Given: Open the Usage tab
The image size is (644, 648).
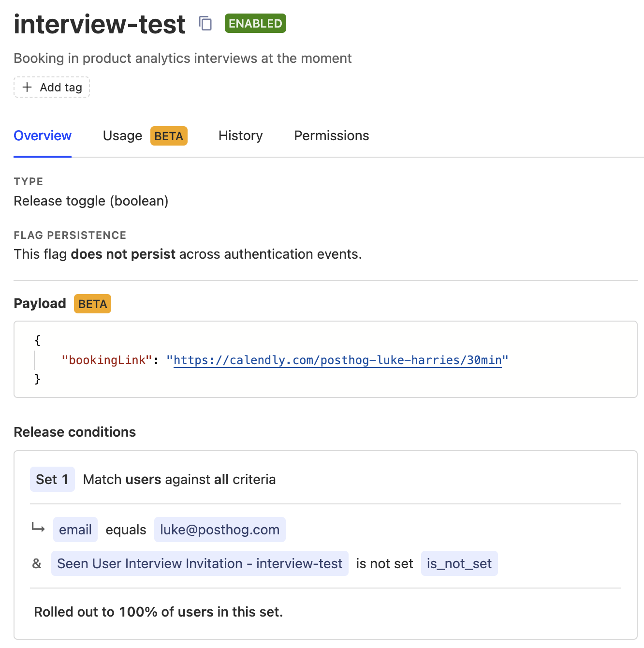Looking at the screenshot, I should click(x=122, y=136).
